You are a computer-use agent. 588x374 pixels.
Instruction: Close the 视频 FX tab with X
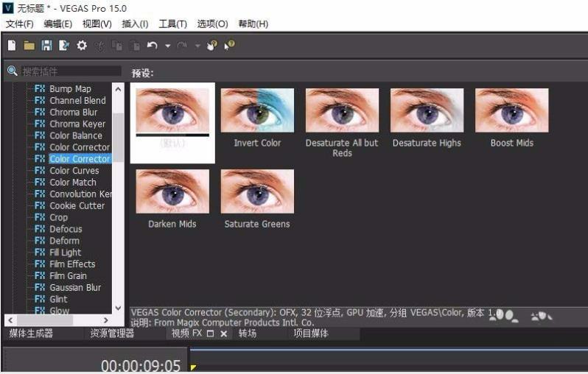[x=224, y=334]
